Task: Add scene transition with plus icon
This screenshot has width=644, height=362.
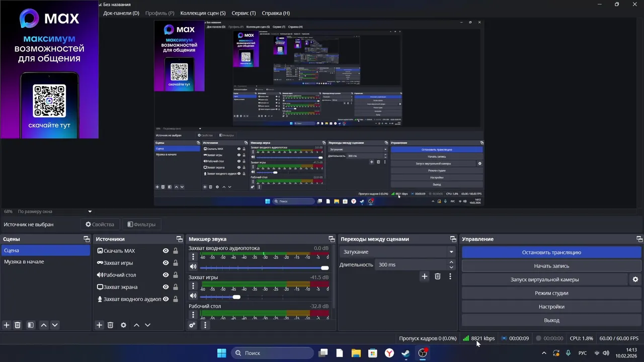Action: click(424, 276)
